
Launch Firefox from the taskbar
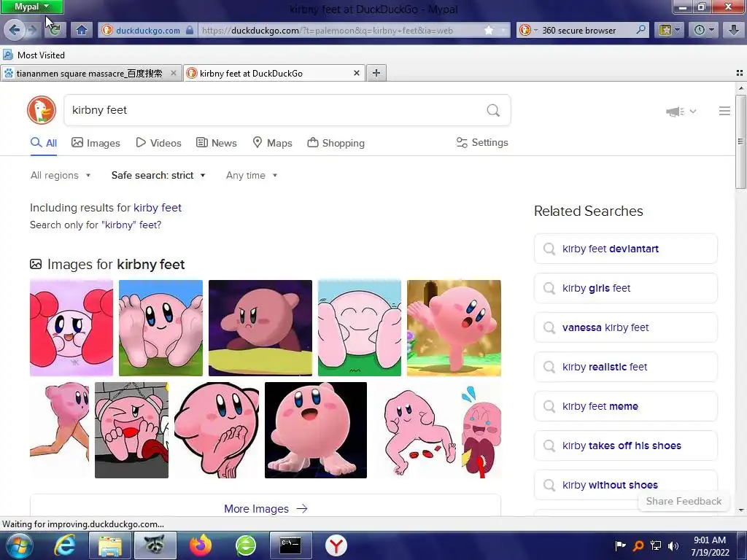click(x=201, y=545)
